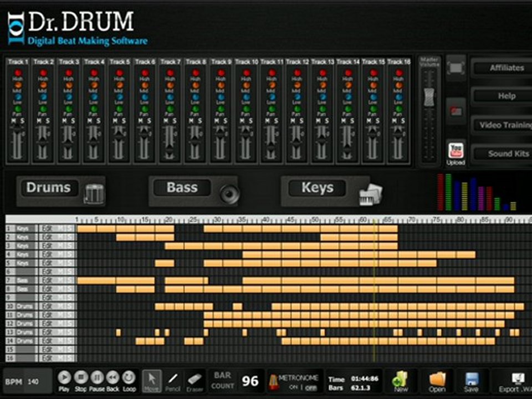The height and width of the screenshot is (399, 532).
Task: Click the YouTube Upload icon
Action: 456,151
